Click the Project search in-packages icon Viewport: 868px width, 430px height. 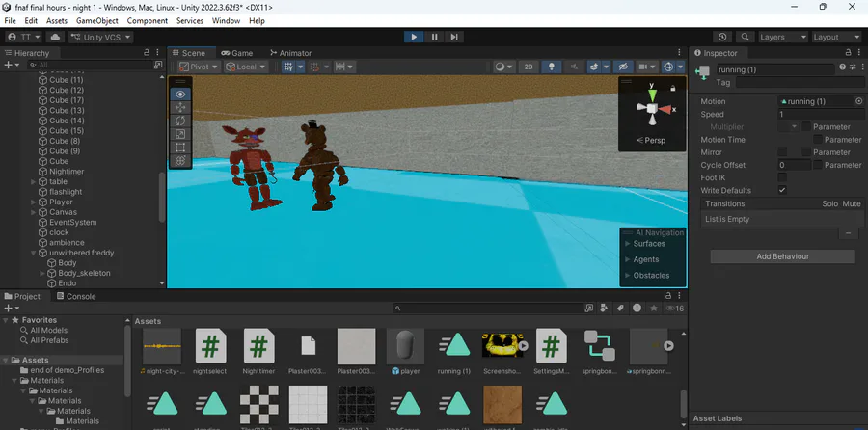[x=589, y=308]
